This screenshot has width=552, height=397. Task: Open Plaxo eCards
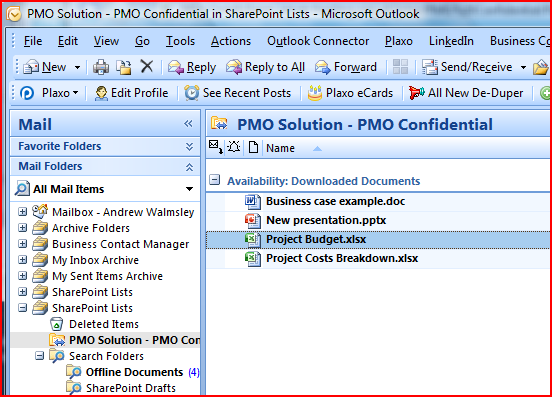[x=350, y=93]
